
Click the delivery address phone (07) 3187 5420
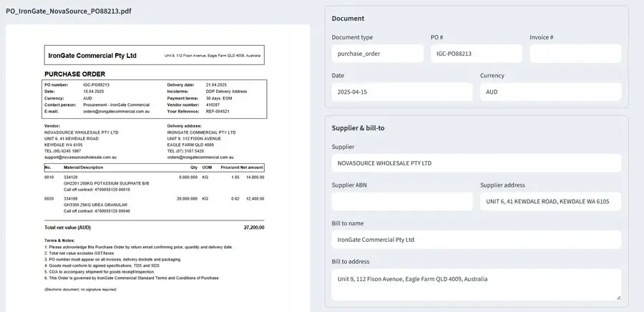190,151
